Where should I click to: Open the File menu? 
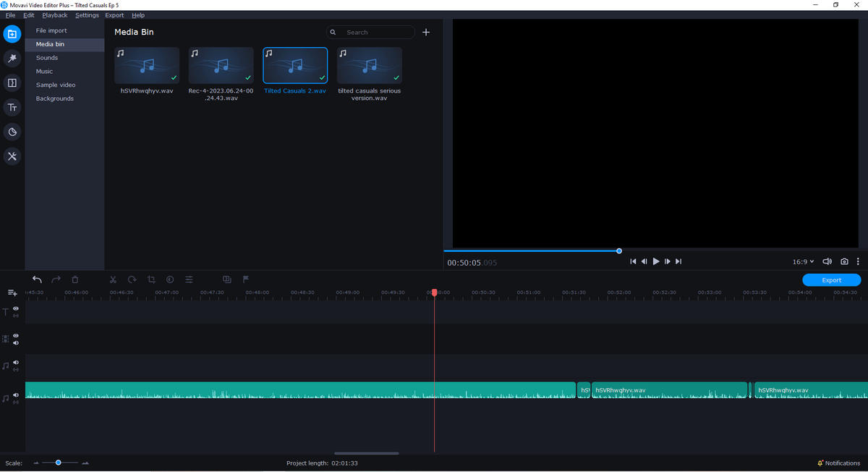[x=10, y=15]
